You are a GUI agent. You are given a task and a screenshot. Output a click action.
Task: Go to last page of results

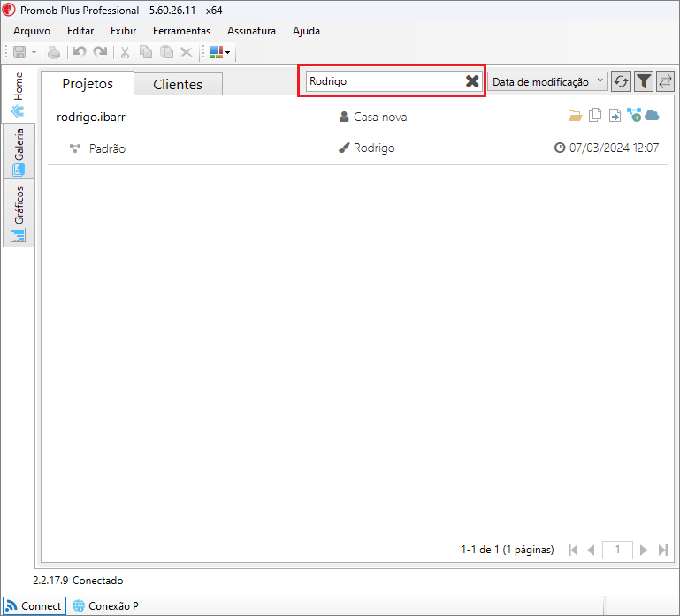point(663,550)
